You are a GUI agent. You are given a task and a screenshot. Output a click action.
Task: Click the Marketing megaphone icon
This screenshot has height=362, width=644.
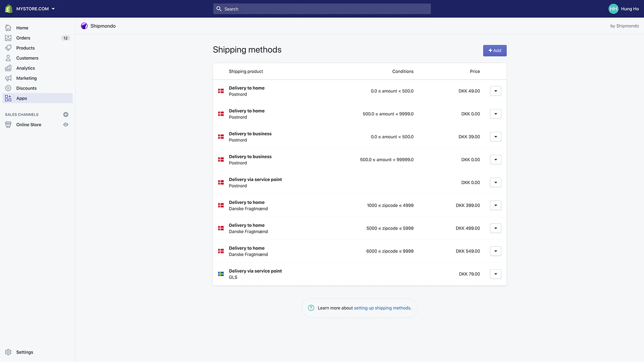8,78
